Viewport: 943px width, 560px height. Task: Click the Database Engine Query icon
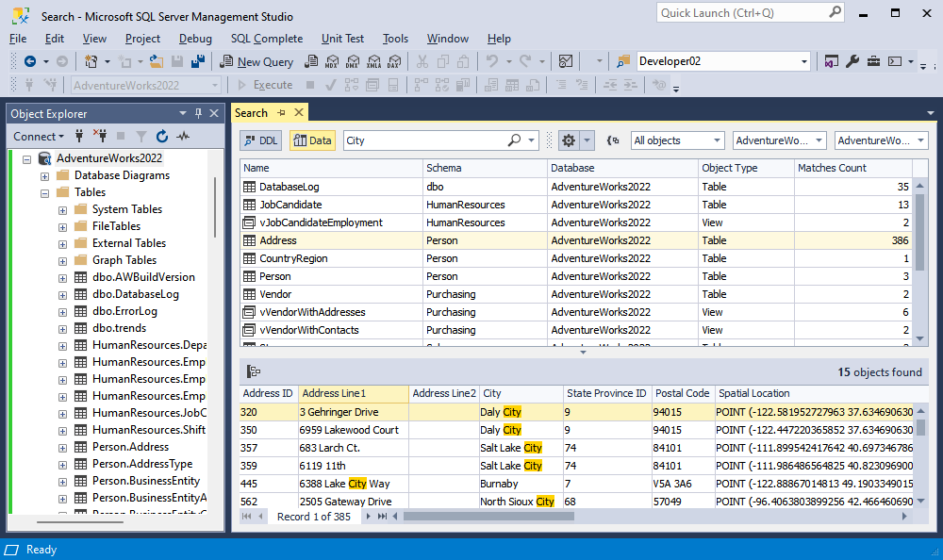tap(311, 61)
